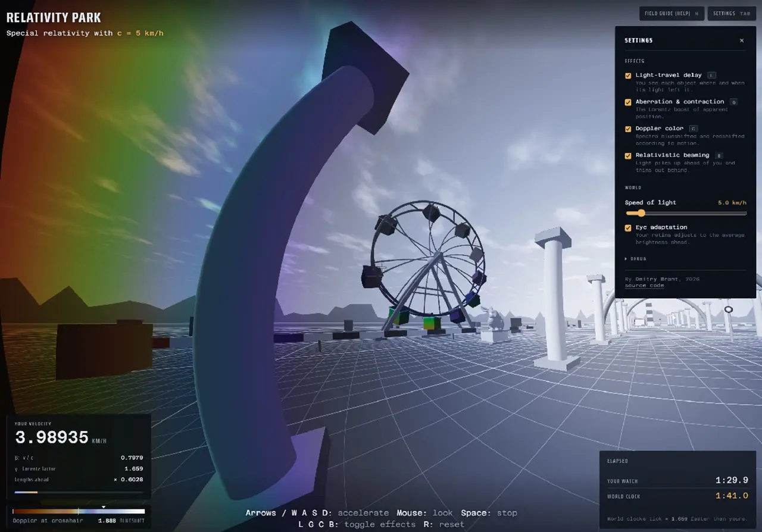Click the lengths ahead value "× 0.6028"
This screenshot has width=762, height=532.
tap(129, 480)
